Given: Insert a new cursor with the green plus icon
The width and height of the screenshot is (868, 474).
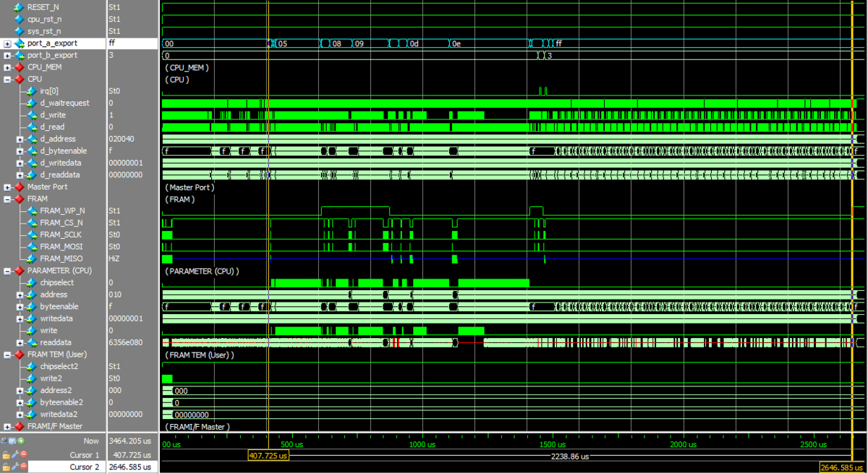Looking at the screenshot, I should coord(21,441).
